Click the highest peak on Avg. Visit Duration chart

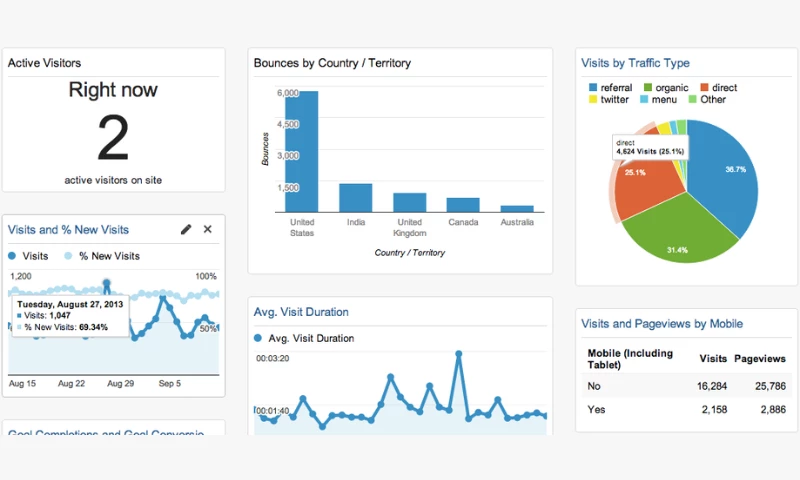459,353
